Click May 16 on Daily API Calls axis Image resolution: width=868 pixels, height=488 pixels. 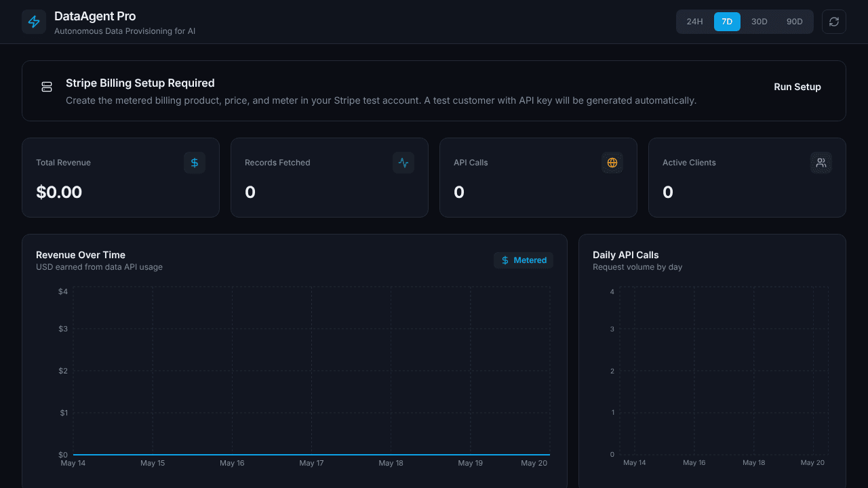694,462
